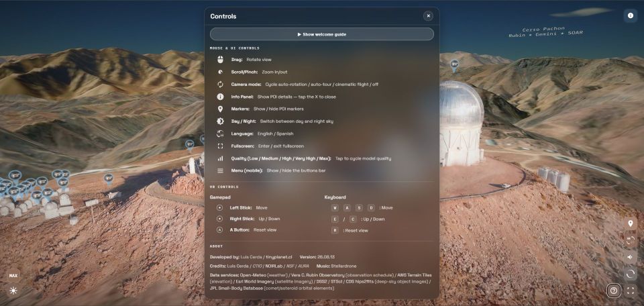Click the Show welcome guide button
The image size is (644, 306).
[x=321, y=34]
